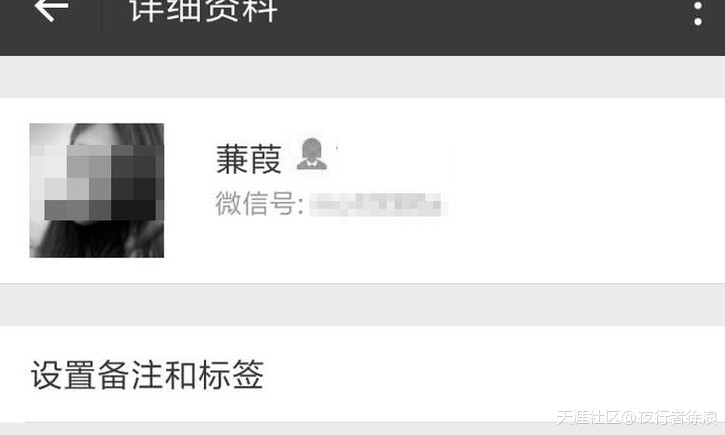Go back using the left arrow
The width and height of the screenshot is (725, 435).
[51, 9]
